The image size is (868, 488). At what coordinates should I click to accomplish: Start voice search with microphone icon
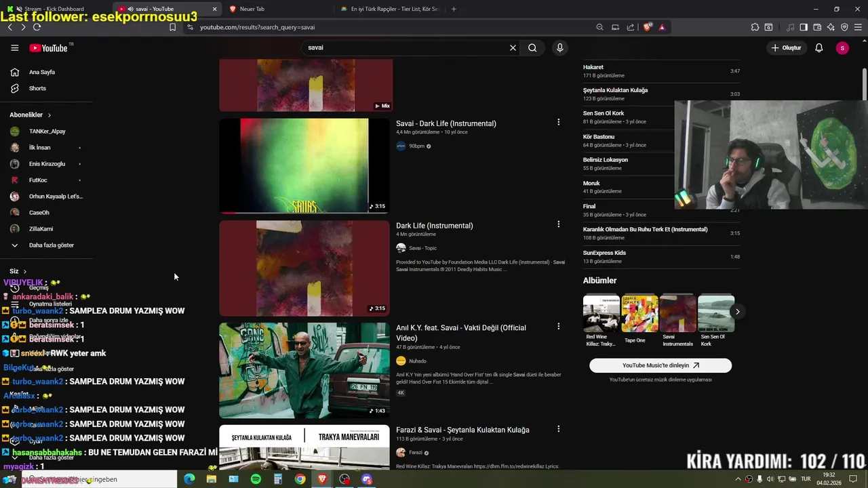pos(559,48)
